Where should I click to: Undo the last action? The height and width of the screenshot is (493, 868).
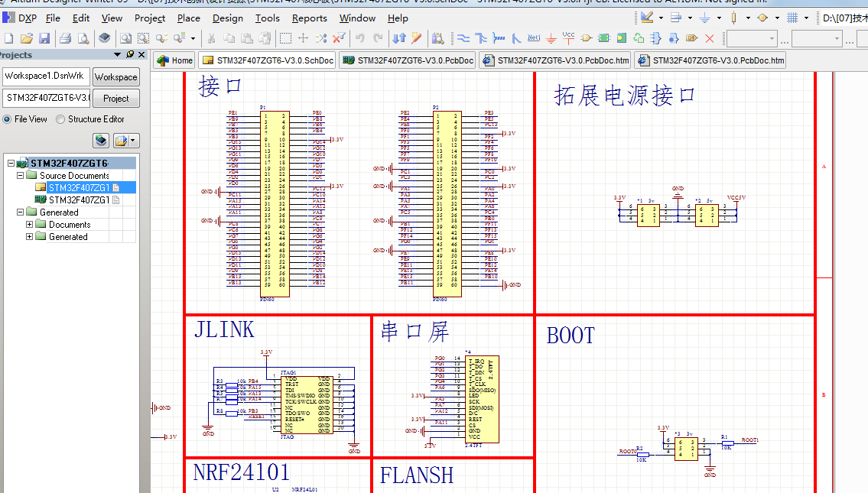coord(360,38)
